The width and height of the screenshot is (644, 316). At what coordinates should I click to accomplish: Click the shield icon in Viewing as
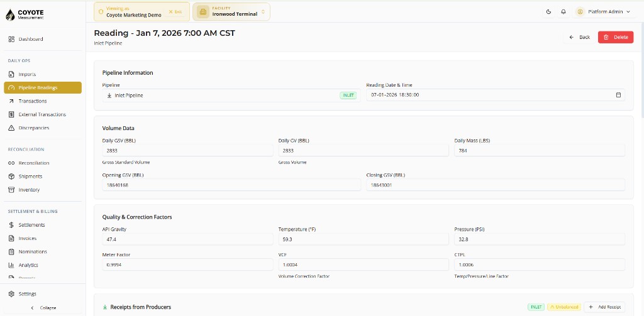[101, 11]
